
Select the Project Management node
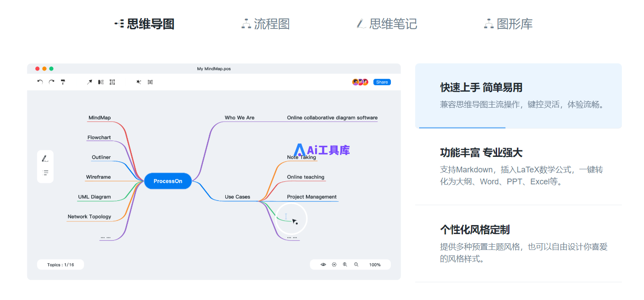pyautogui.click(x=312, y=197)
